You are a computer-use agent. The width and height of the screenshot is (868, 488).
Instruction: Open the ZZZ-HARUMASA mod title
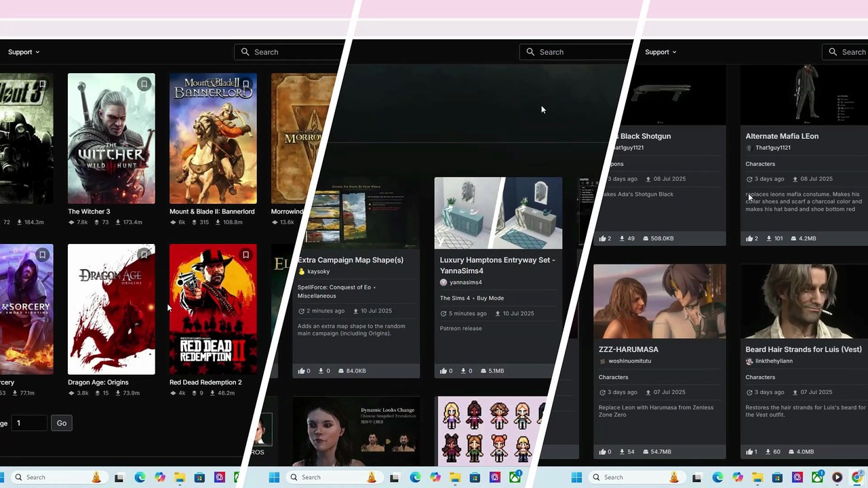click(x=629, y=350)
